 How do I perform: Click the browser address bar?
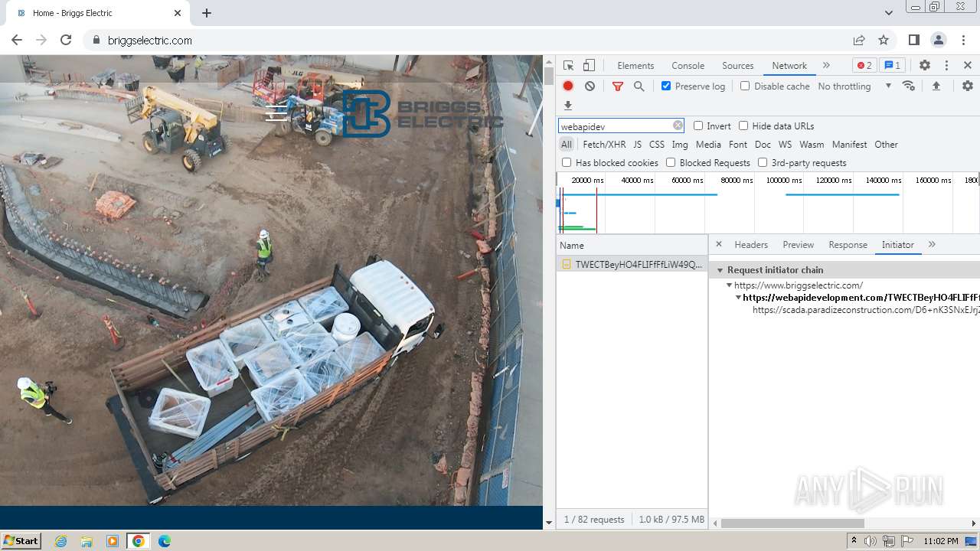pos(467,40)
